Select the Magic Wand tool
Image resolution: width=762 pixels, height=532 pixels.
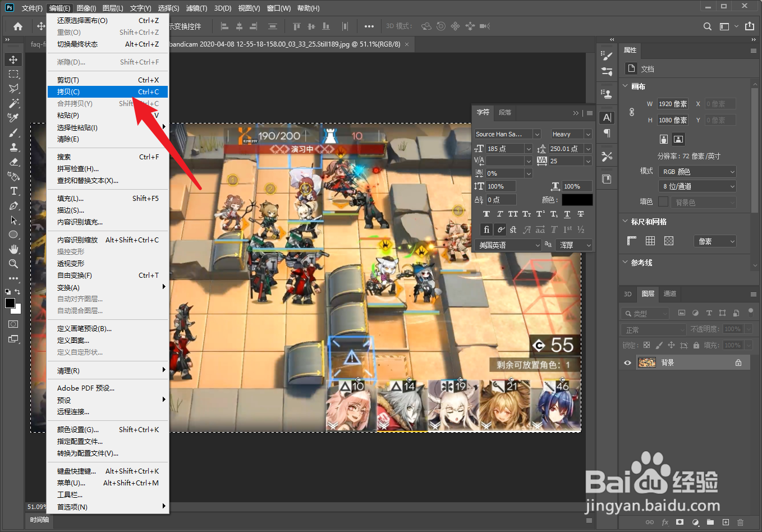click(x=13, y=103)
